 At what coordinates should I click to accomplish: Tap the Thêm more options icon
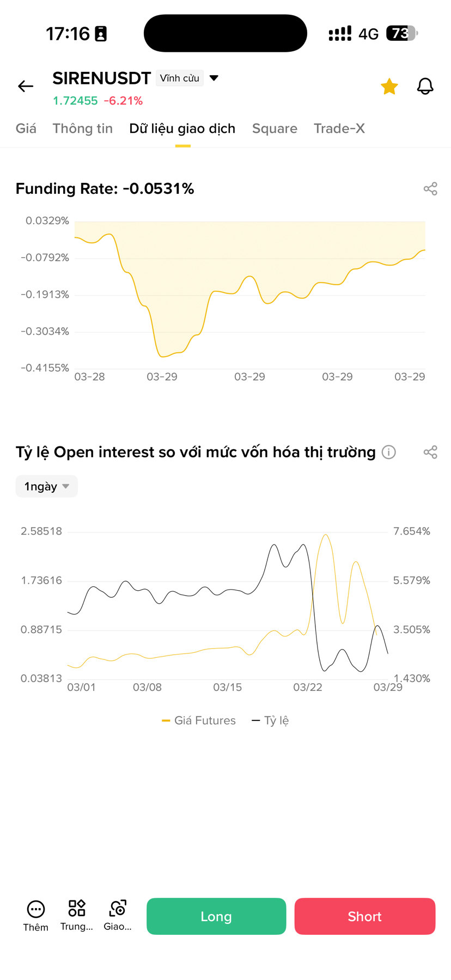(x=36, y=910)
